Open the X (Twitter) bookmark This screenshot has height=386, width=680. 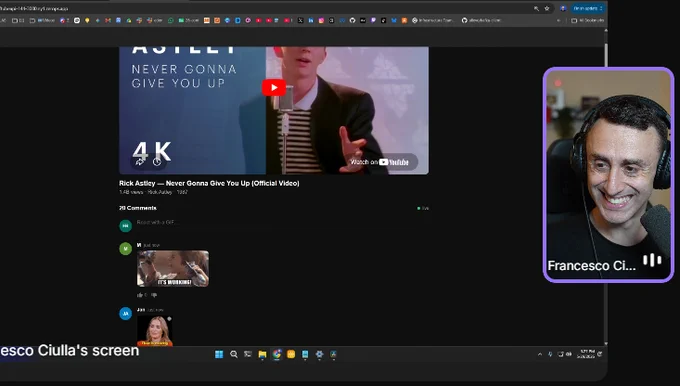pos(301,20)
